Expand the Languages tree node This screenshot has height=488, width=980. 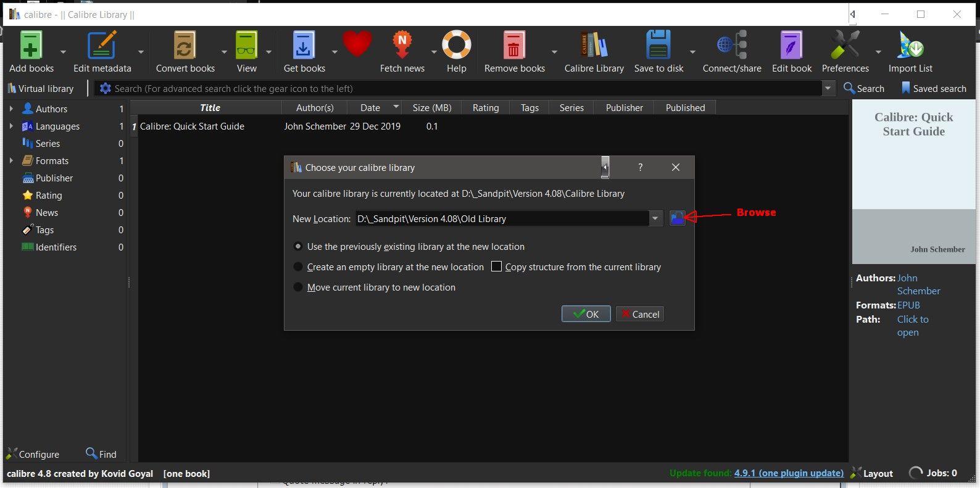tap(11, 126)
